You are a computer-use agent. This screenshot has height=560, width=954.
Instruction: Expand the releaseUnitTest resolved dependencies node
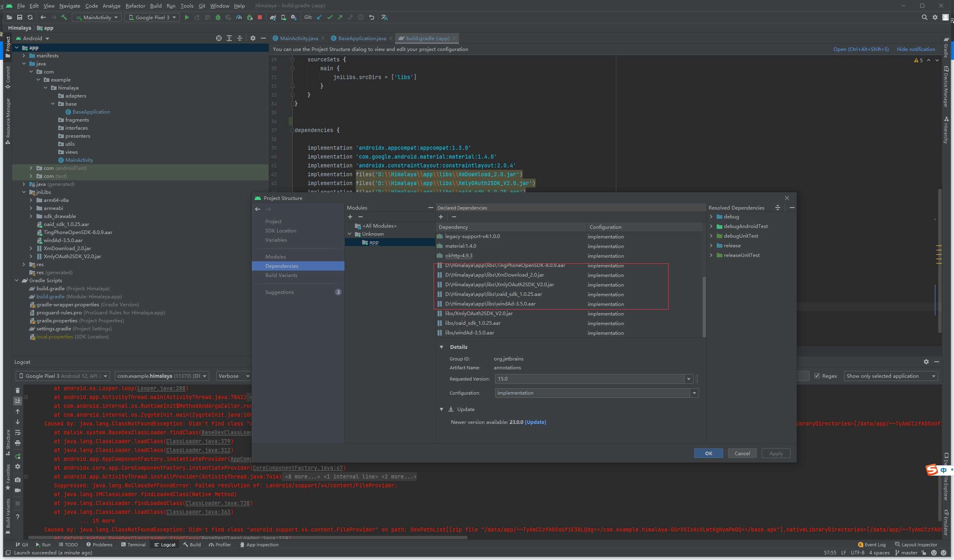coord(711,255)
